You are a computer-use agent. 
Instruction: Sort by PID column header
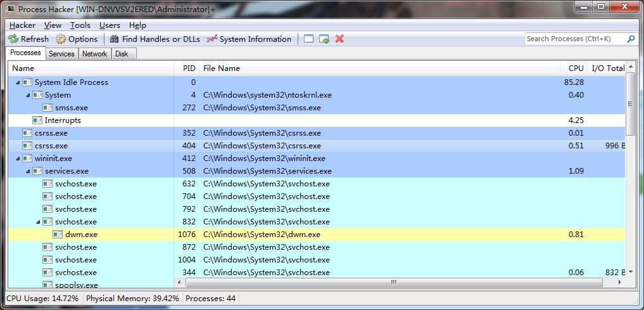(x=186, y=68)
